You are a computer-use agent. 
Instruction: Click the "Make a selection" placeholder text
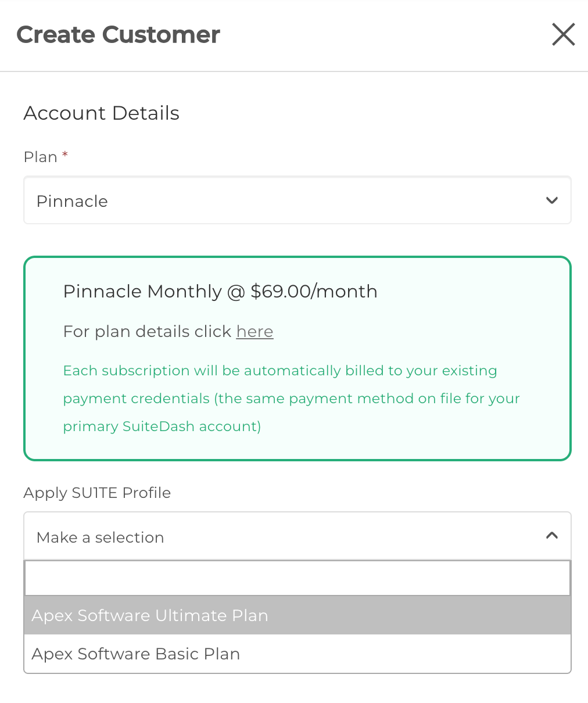click(x=100, y=537)
